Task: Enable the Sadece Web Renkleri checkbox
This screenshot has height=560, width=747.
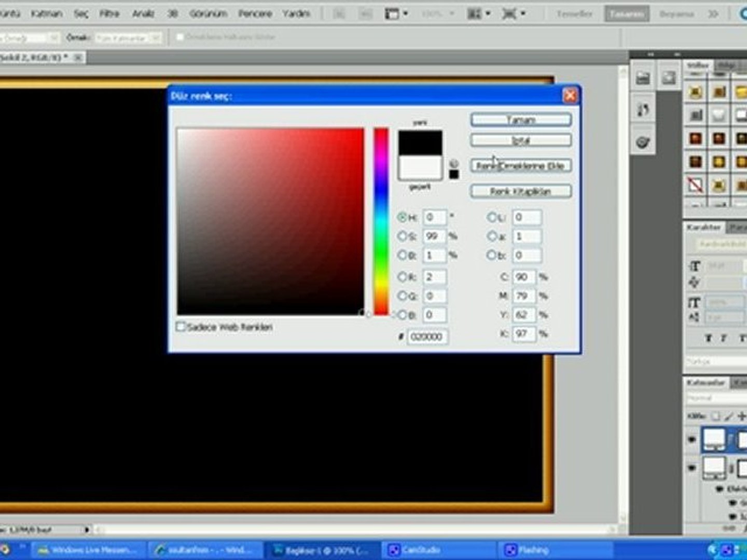Action: (181, 327)
